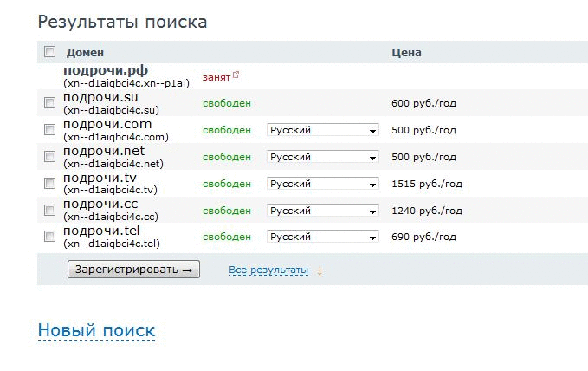Mark the подрочи.tel domain checkbox
This screenshot has width=588, height=371.
pos(50,236)
